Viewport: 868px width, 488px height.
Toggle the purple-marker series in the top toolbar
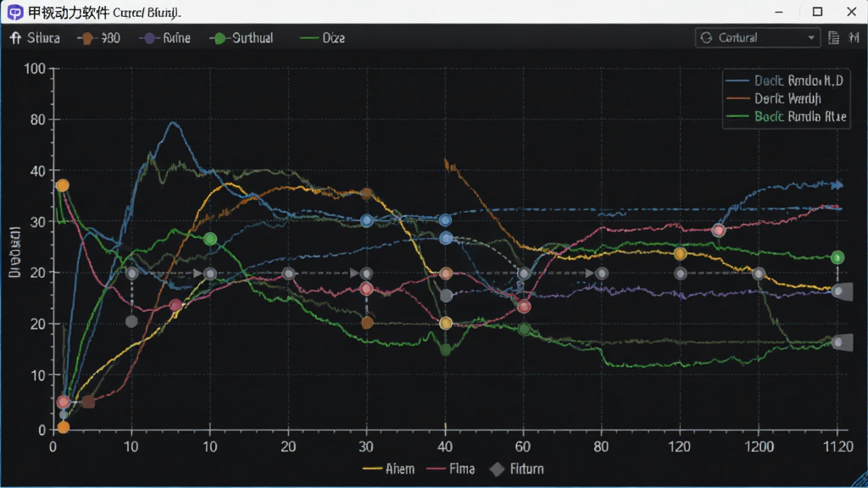coord(164,38)
